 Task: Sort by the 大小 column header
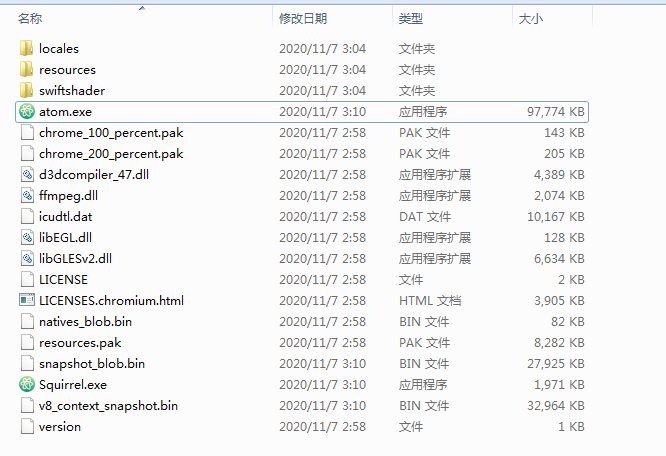click(x=531, y=19)
